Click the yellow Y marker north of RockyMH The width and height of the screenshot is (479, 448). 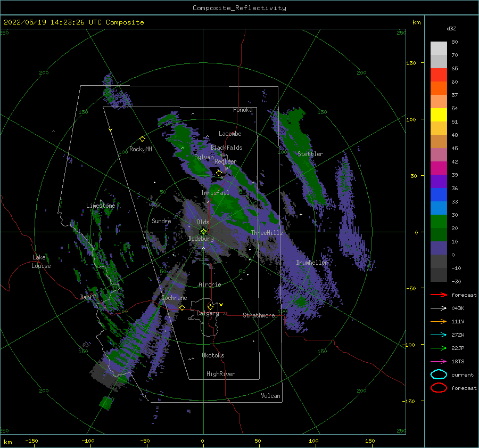[111, 131]
